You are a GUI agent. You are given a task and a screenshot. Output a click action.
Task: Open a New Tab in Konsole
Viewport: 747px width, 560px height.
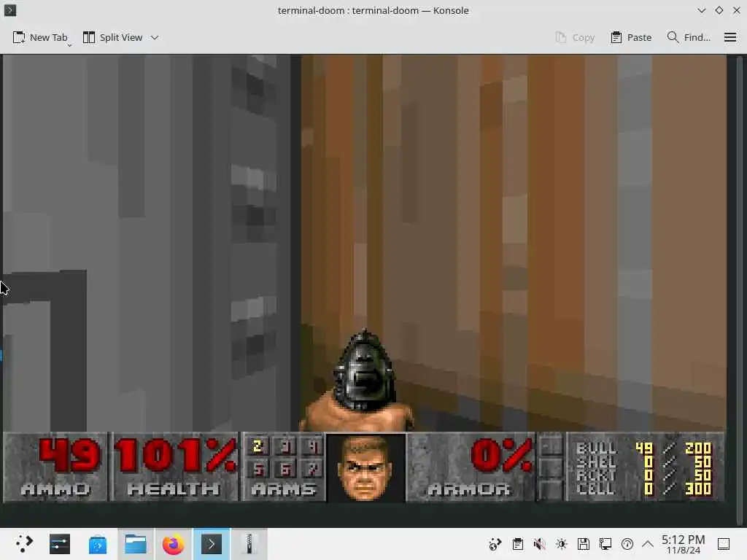click(x=40, y=37)
